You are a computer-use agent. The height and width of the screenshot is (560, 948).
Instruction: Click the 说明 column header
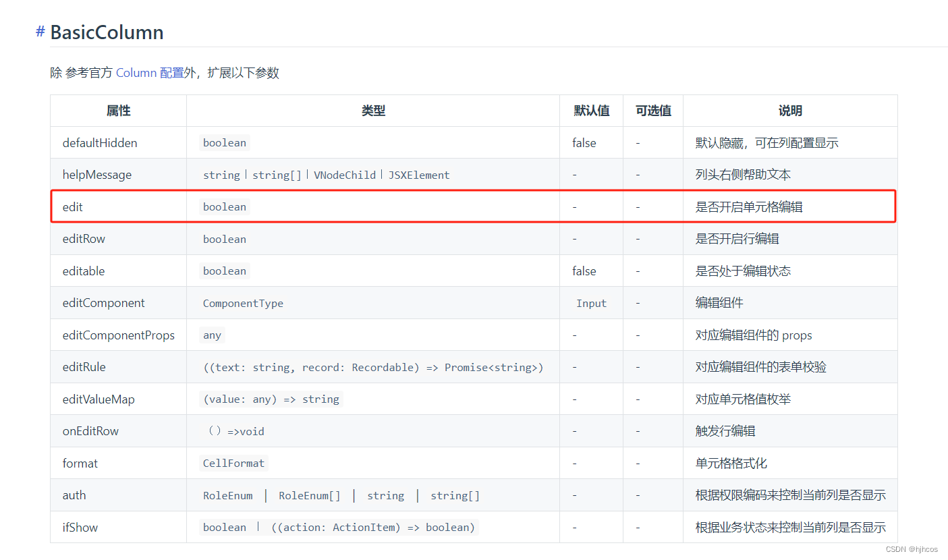(x=790, y=111)
